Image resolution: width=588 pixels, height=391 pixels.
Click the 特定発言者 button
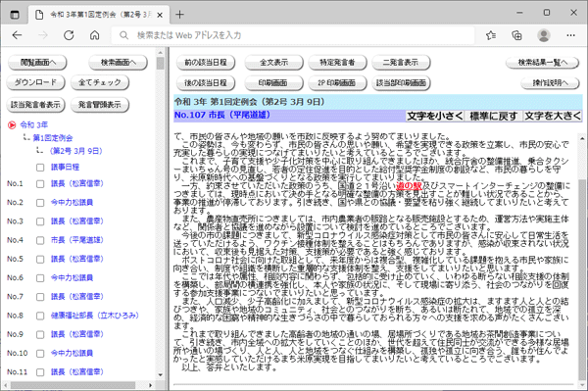point(337,63)
